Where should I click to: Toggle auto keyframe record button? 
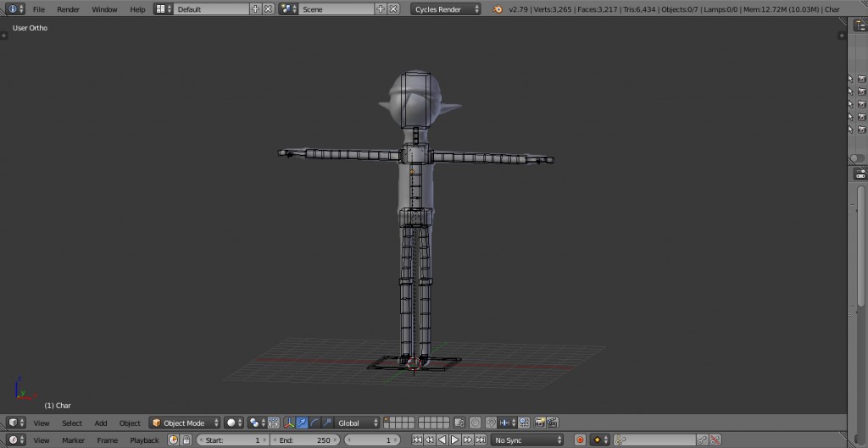coord(580,440)
